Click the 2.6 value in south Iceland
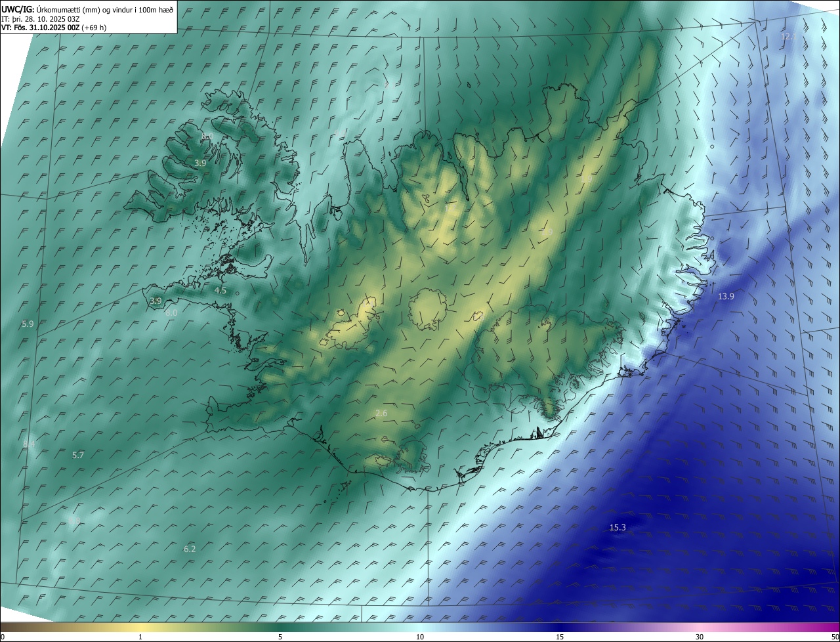 [381, 413]
